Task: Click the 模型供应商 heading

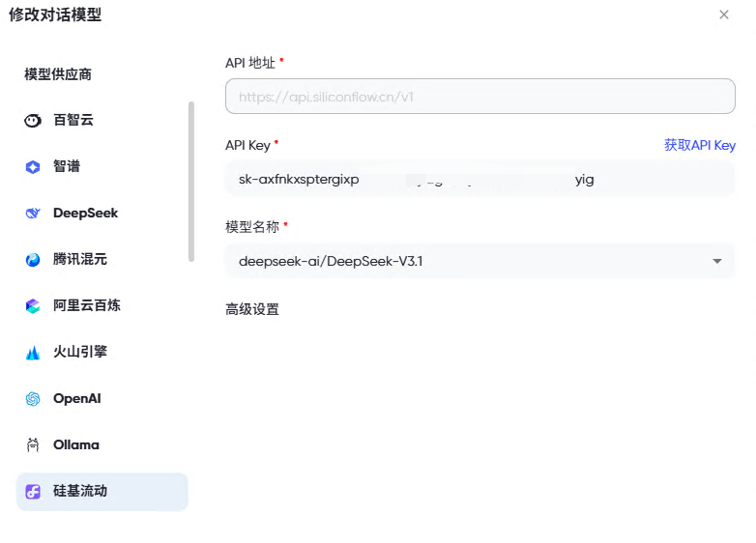Action: pos(58,74)
